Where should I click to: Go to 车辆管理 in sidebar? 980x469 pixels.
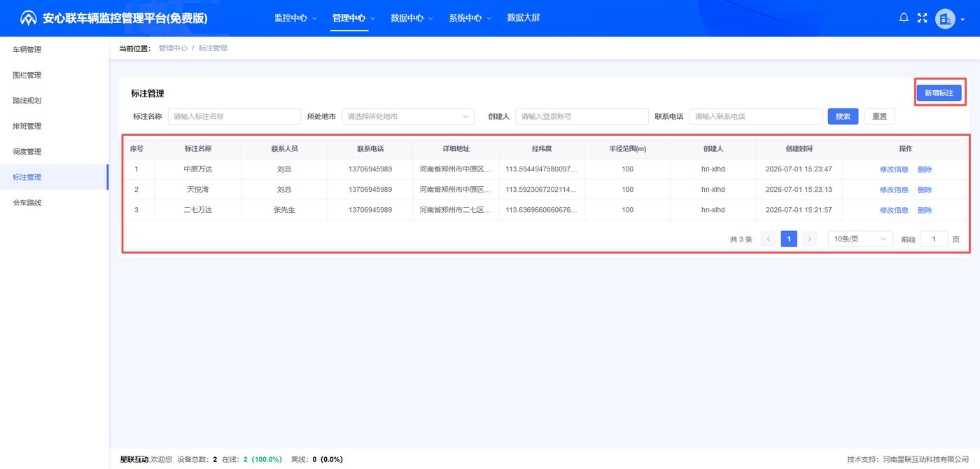click(x=54, y=50)
